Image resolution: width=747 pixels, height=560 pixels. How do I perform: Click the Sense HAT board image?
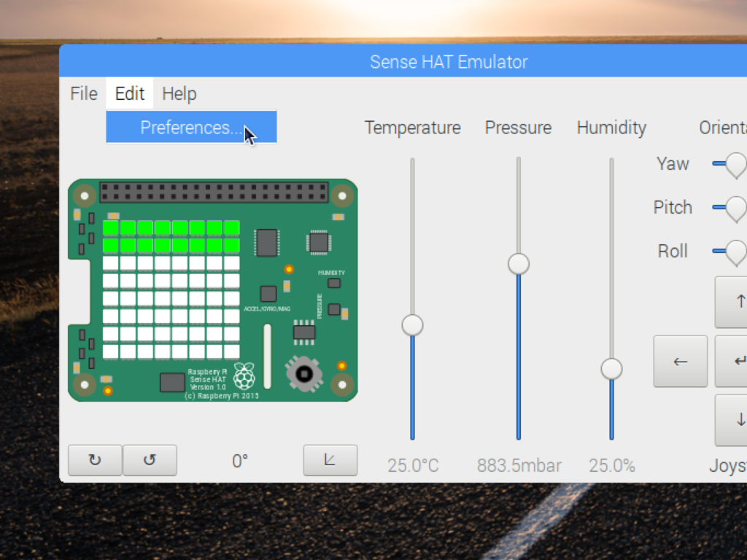[213, 290]
